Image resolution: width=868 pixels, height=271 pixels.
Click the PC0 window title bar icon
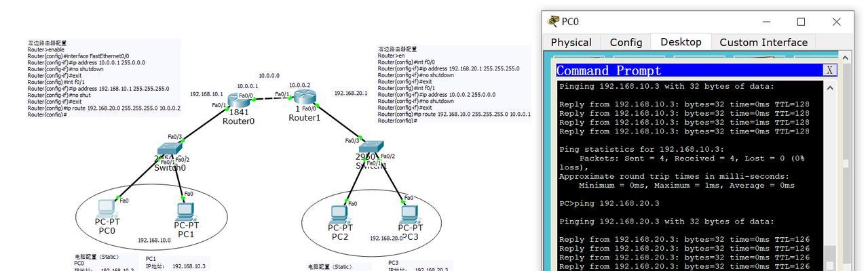554,22
